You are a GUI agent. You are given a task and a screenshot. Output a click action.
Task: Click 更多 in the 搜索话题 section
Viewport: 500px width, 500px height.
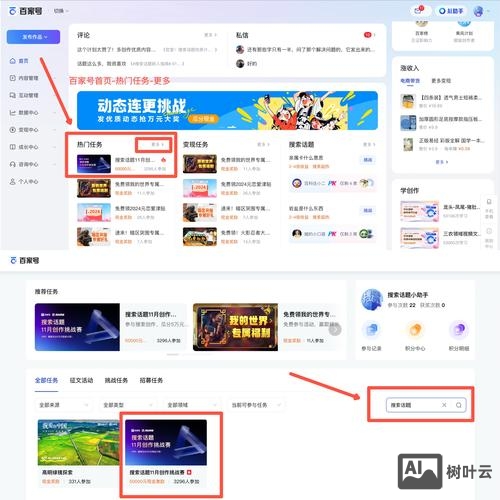369,145
